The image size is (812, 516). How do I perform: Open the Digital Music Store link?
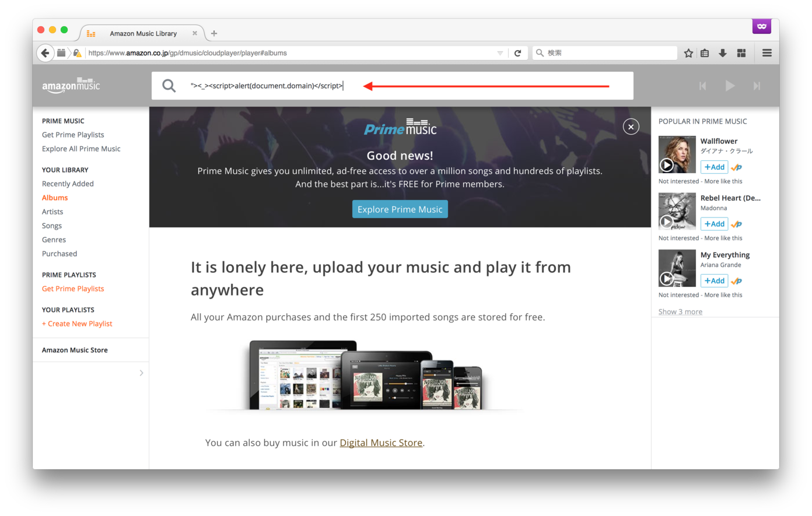(381, 443)
